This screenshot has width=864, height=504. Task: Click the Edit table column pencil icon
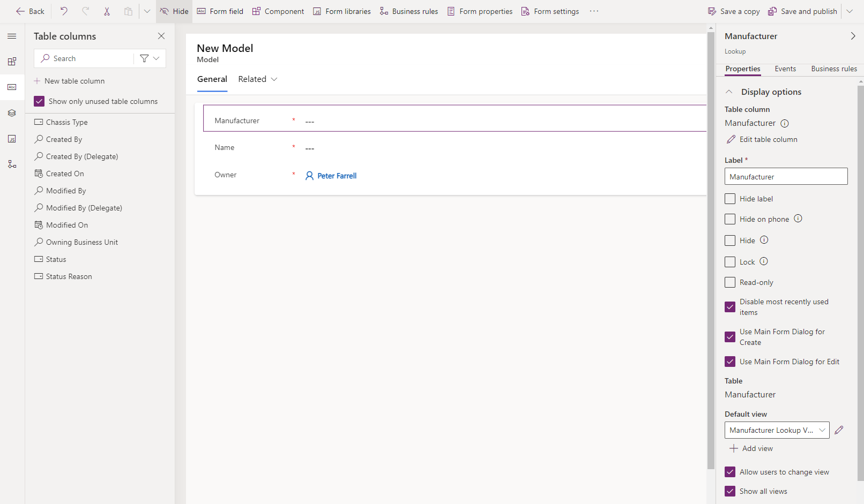[731, 139]
